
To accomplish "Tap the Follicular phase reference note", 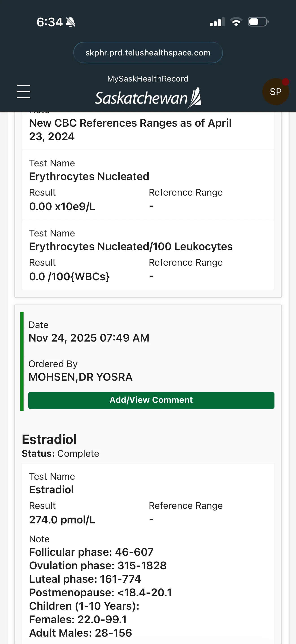I will point(91,552).
